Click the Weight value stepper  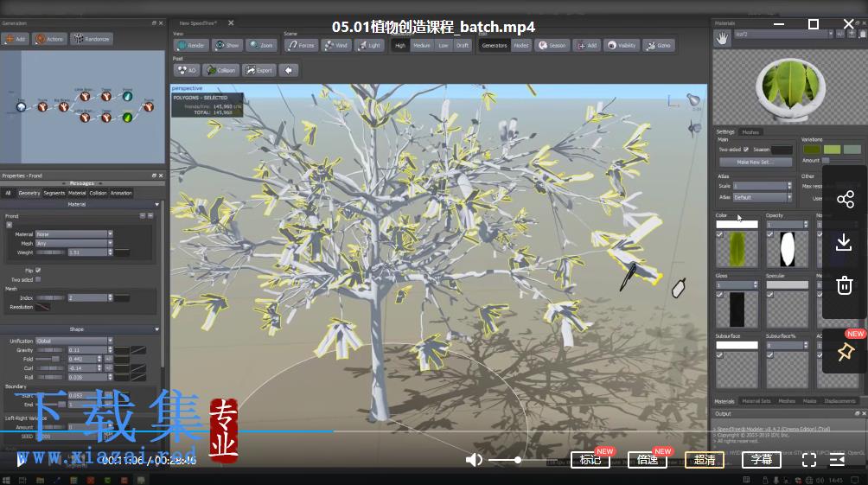point(110,252)
